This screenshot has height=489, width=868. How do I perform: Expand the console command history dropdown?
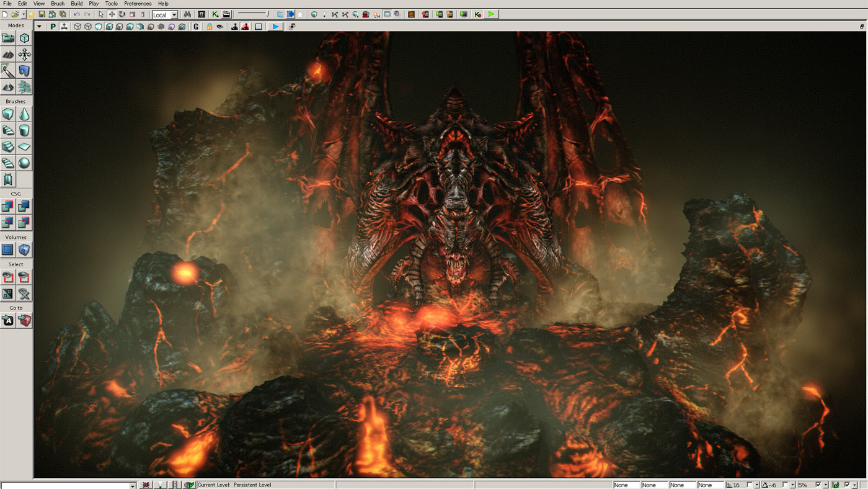point(133,485)
